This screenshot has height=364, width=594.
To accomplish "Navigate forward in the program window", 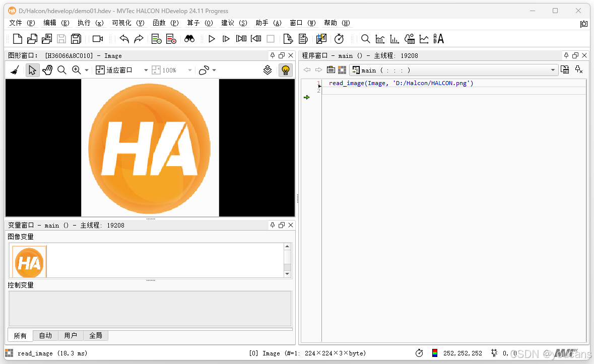I will coord(318,70).
